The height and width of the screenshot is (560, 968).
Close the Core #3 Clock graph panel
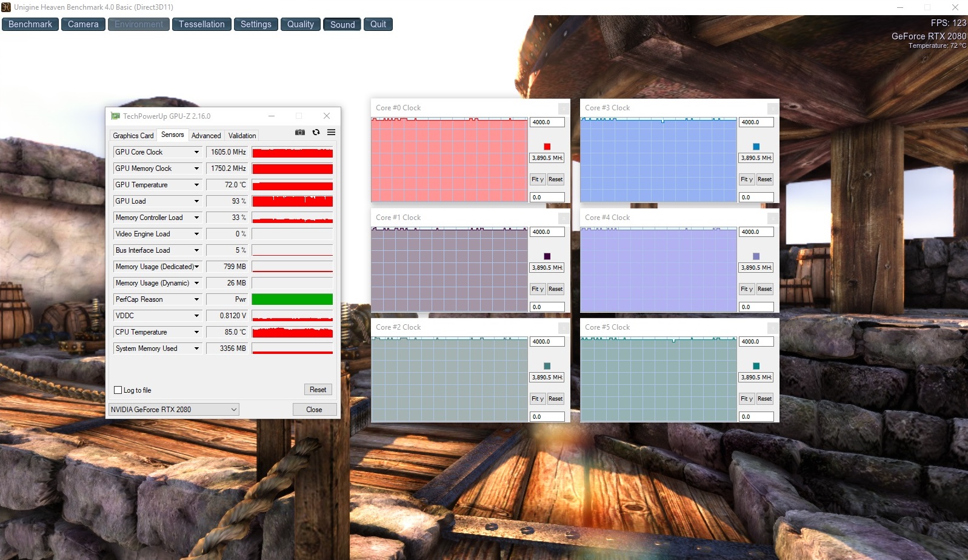pyautogui.click(x=773, y=108)
